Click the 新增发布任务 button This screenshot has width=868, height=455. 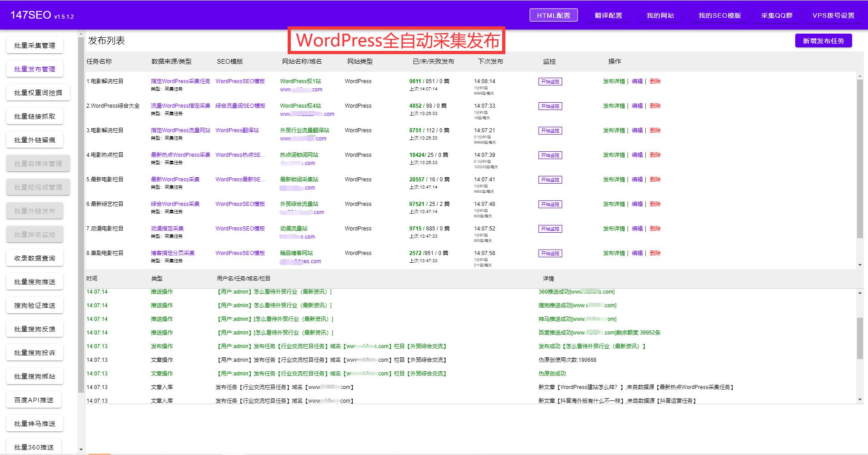[x=823, y=40]
